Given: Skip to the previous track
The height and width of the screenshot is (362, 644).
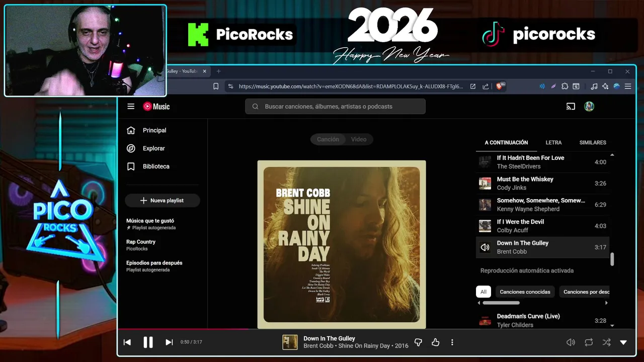Looking at the screenshot, I should [x=127, y=342].
